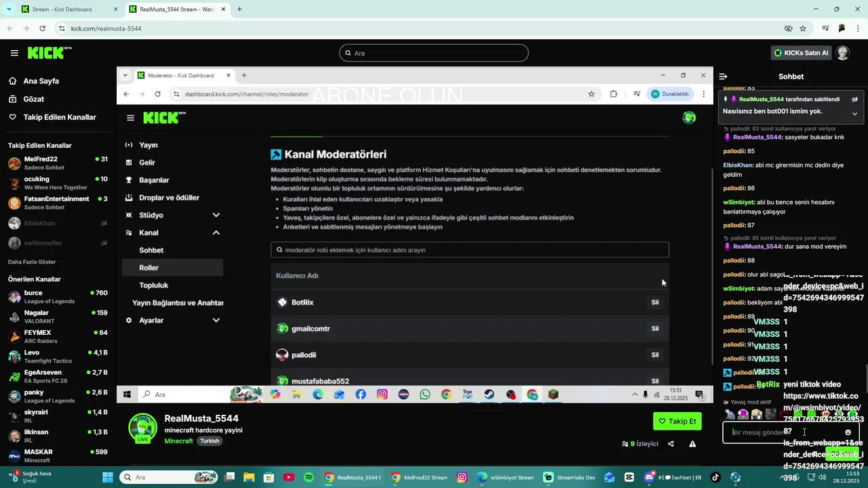Share the RealMusta_5544 stream
This screenshot has width=868, height=488.
(671, 444)
